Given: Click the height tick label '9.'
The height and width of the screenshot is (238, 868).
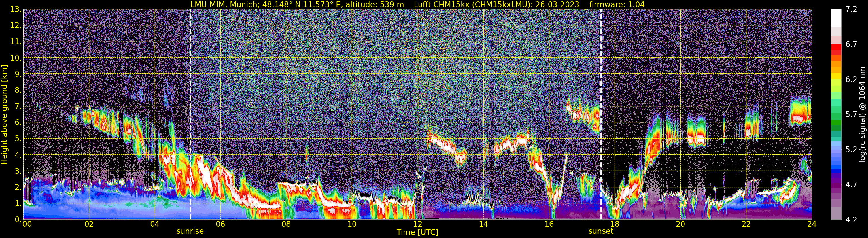Looking at the screenshot, I should click(x=18, y=74).
